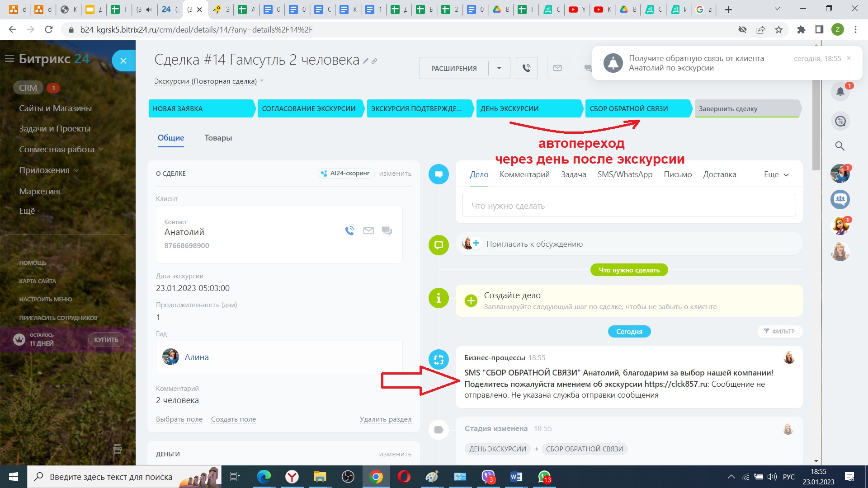The width and height of the screenshot is (868, 488).
Task: Click the email envelope icon in the deal header
Action: 557,68
